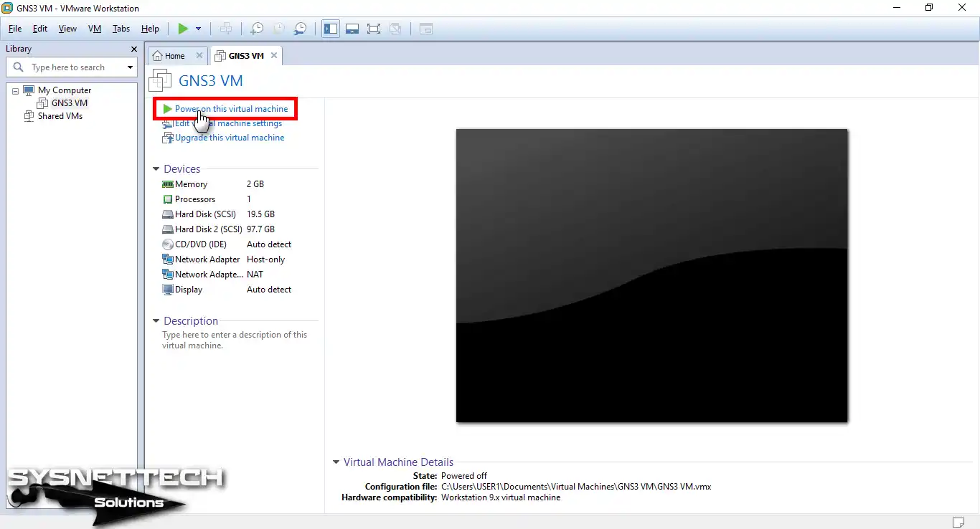Viewport: 980px width, 529px height.
Task: Open the Help menu
Action: click(x=150, y=29)
